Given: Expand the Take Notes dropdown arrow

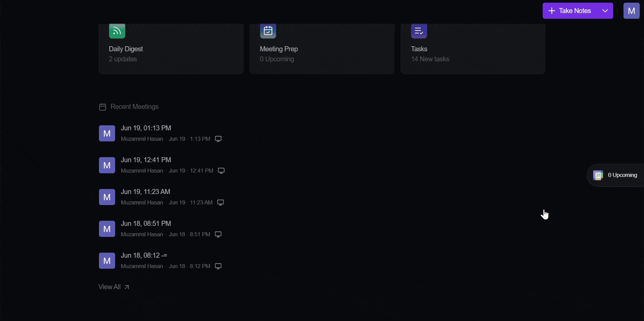Looking at the screenshot, I should point(605,11).
